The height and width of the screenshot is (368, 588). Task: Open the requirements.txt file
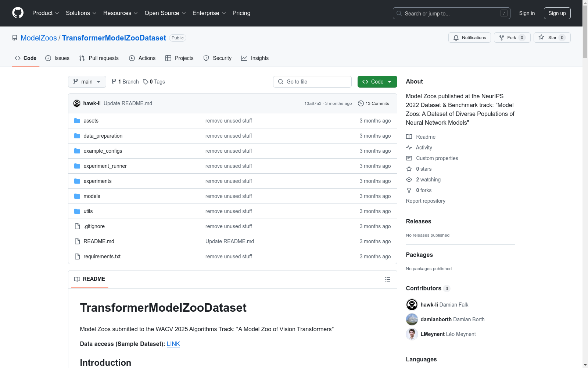102,256
